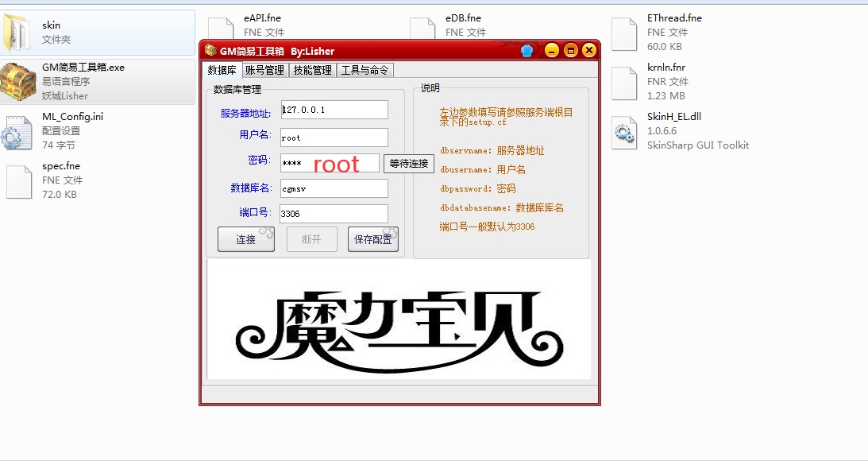The height and width of the screenshot is (461, 868).
Task: Click the dbdatabasename: 数据库库名 help text
Action: (502, 207)
